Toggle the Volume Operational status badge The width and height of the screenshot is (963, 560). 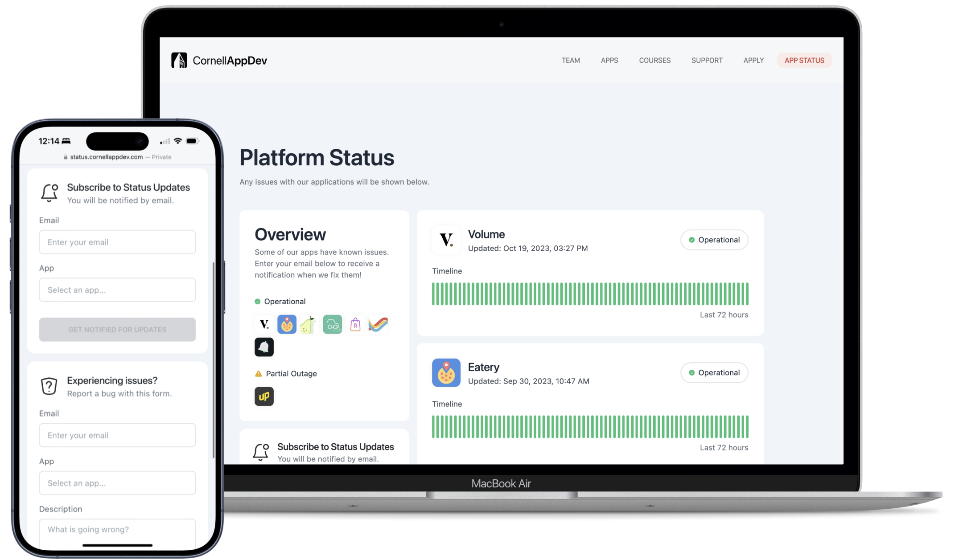pos(714,239)
